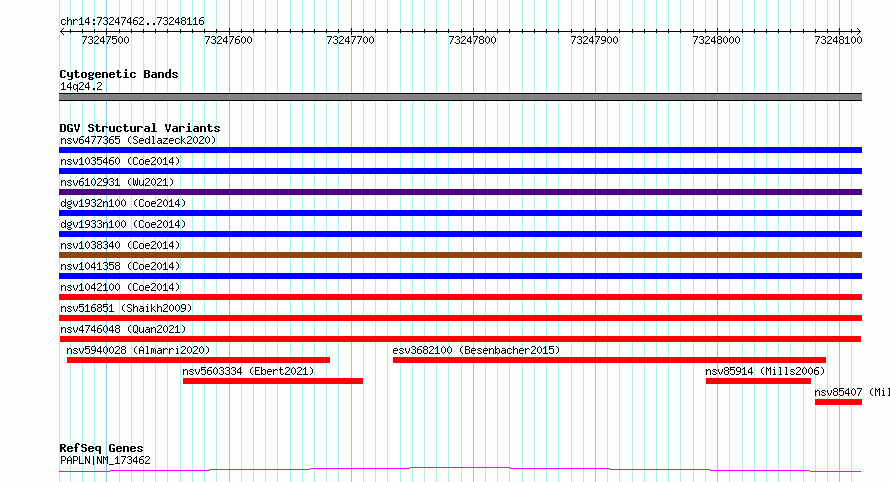Select the nsv6477365 blue variant bar

click(x=460, y=150)
